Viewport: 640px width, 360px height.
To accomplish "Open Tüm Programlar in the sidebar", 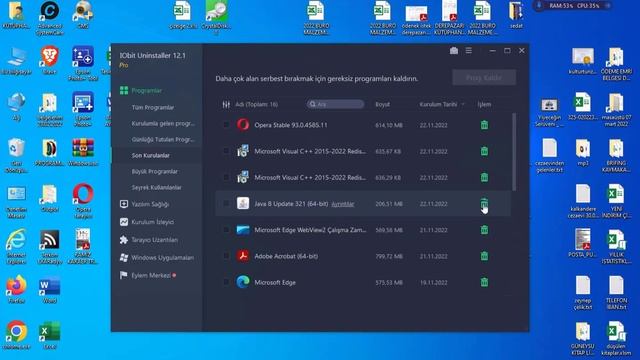I will (x=153, y=107).
